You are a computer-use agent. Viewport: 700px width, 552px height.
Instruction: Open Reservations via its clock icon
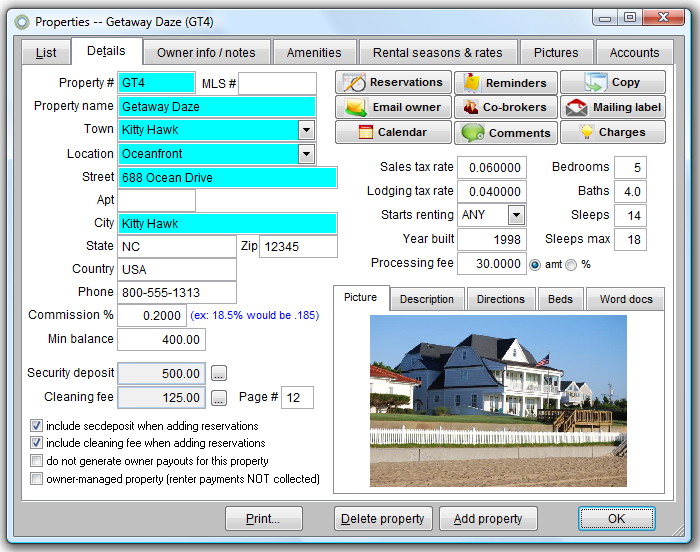[354, 83]
